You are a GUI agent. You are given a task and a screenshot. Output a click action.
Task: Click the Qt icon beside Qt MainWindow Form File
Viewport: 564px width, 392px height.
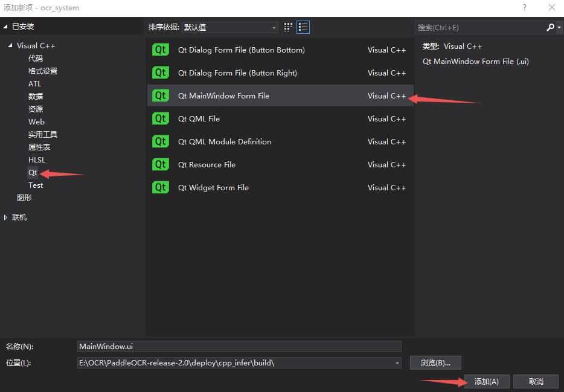pyautogui.click(x=161, y=95)
